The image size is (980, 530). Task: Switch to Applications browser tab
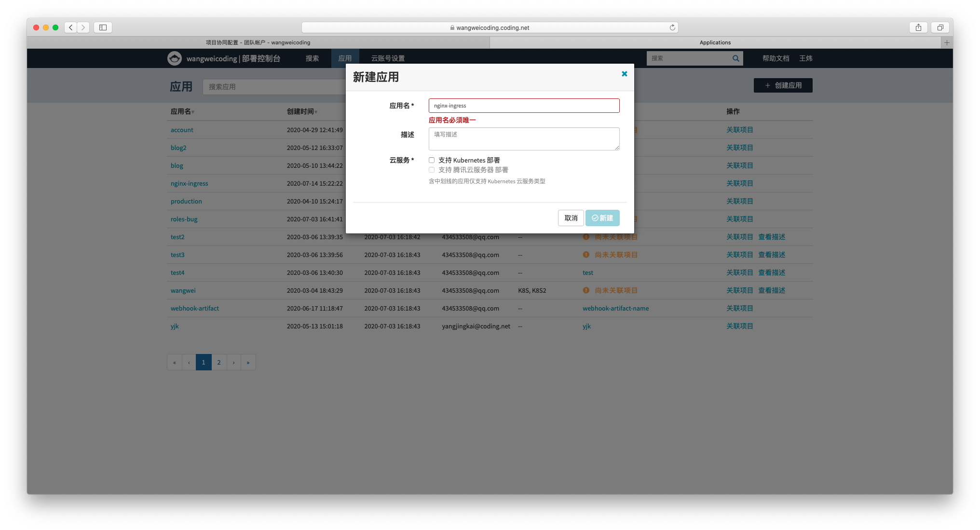[715, 42]
